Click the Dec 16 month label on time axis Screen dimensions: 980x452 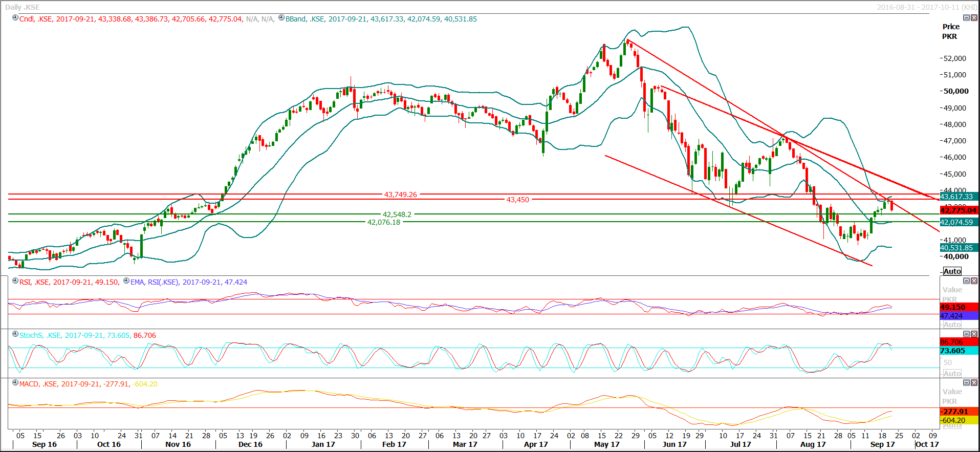[250, 444]
